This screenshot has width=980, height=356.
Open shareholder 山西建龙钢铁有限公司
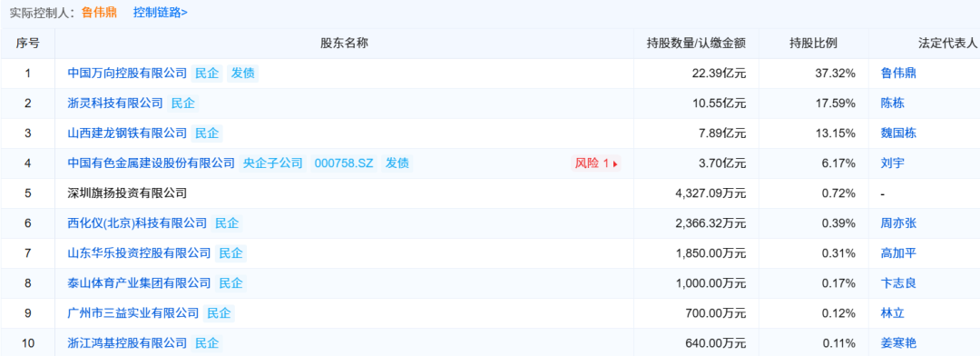pos(127,133)
